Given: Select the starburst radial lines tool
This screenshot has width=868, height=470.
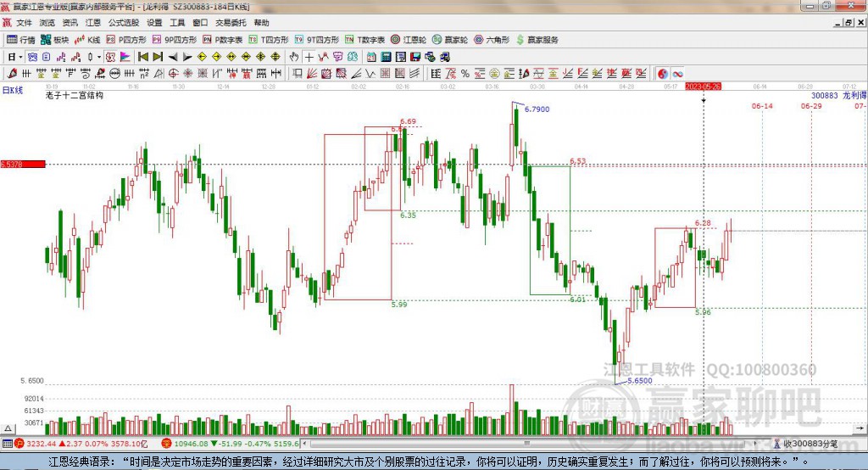Looking at the screenshot, I should click(x=187, y=74).
